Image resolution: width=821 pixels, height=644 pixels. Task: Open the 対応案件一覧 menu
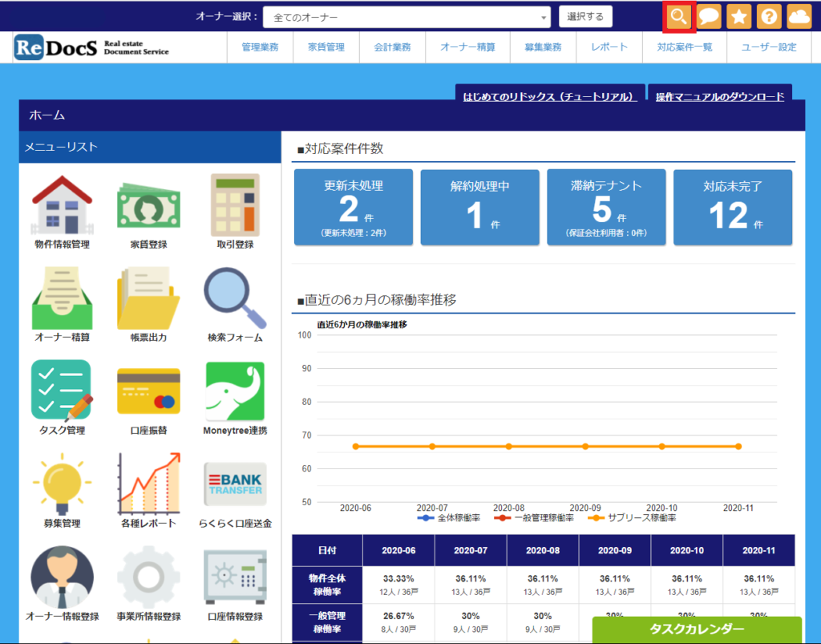tap(685, 47)
